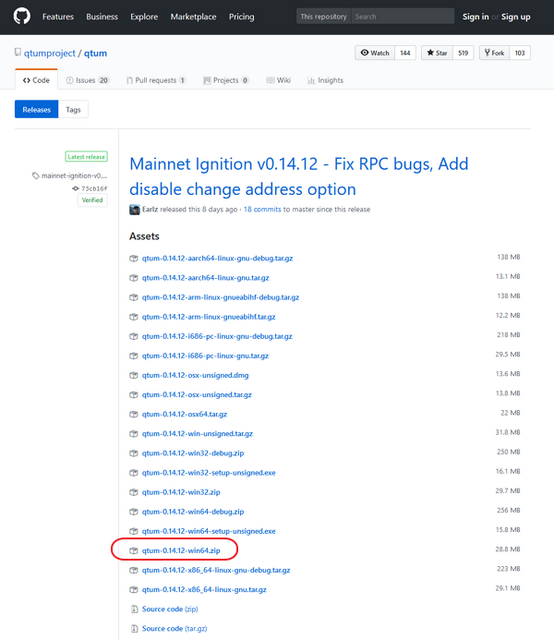Switch to the Pull requests tab
This screenshot has width=554, height=640.
[156, 80]
